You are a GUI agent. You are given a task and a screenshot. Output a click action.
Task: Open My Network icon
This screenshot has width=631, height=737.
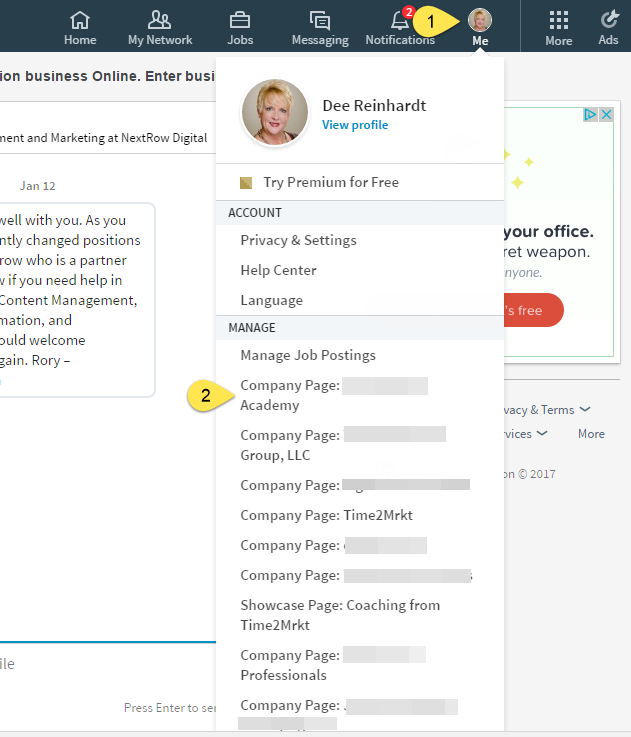(160, 20)
